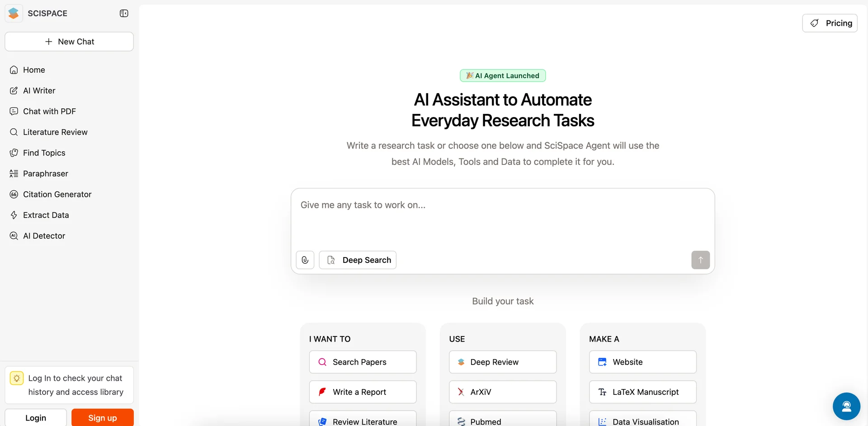This screenshot has height=426, width=868.
Task: Open AI Detector tool
Action: (x=69, y=236)
